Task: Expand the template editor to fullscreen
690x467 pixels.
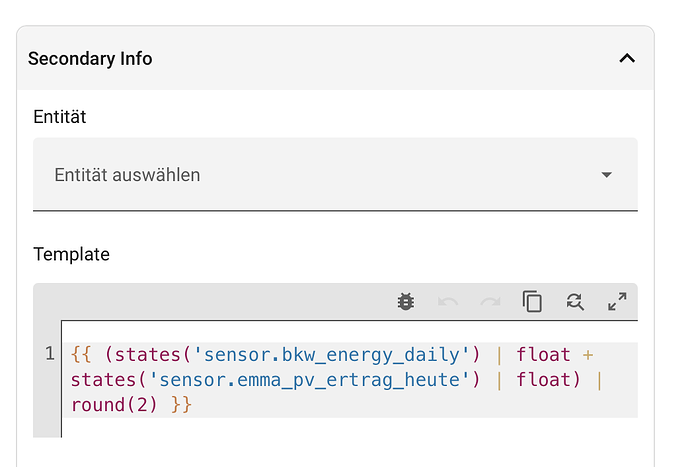Action: 617,302
